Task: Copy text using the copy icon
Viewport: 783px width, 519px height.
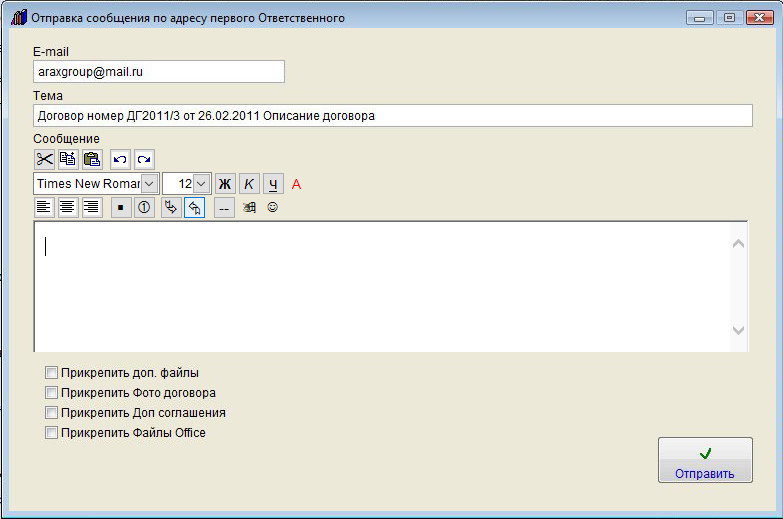Action: click(68, 159)
